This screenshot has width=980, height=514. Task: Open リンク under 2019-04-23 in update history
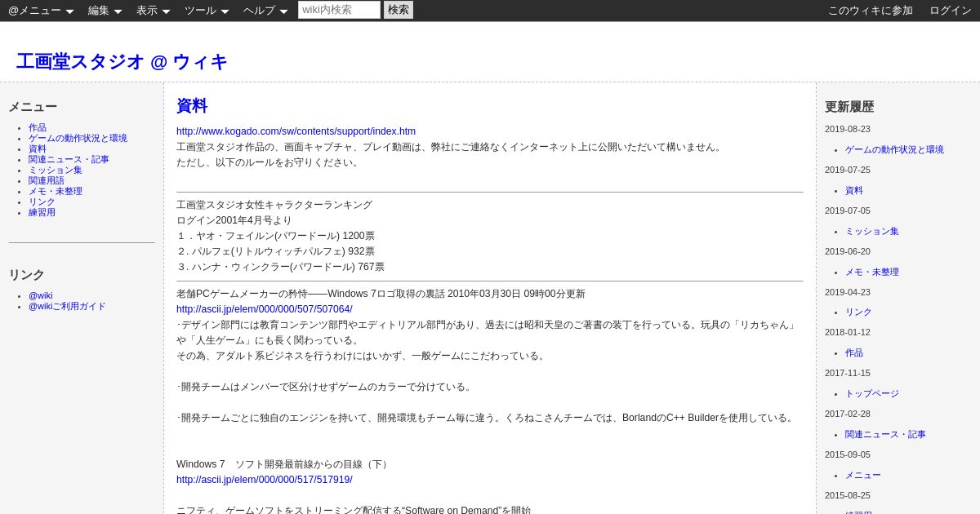coord(858,312)
